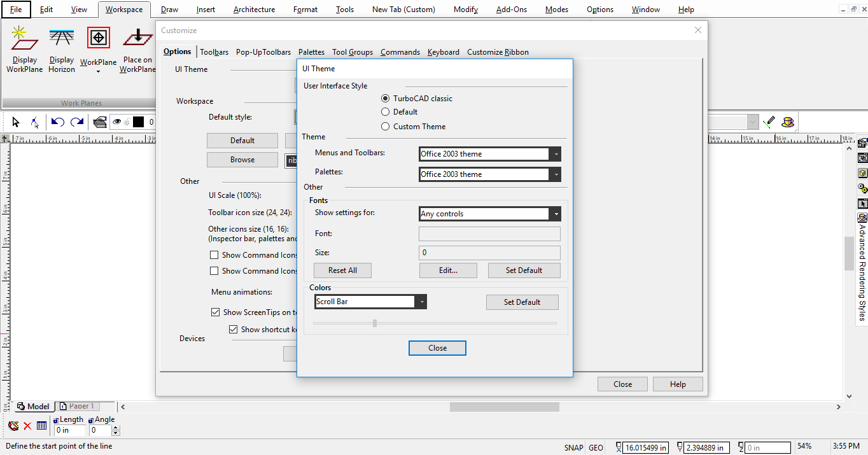Select the arrow Select tool in toolbar
The image size is (868, 455).
click(x=17, y=122)
